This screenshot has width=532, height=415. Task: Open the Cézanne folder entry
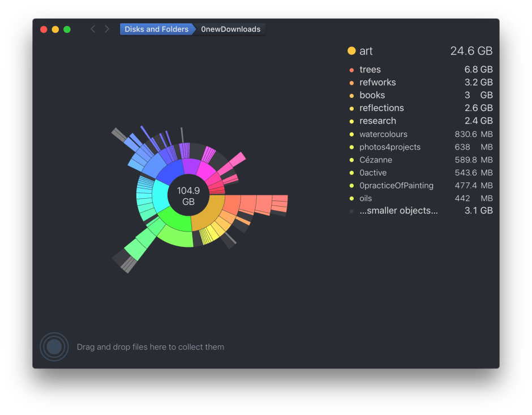[376, 160]
